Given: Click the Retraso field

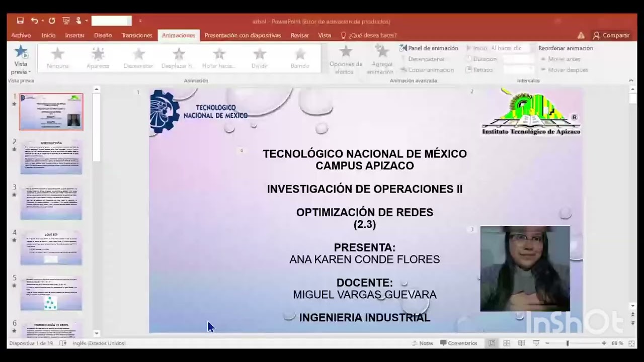Looking at the screenshot, I should pos(517,70).
